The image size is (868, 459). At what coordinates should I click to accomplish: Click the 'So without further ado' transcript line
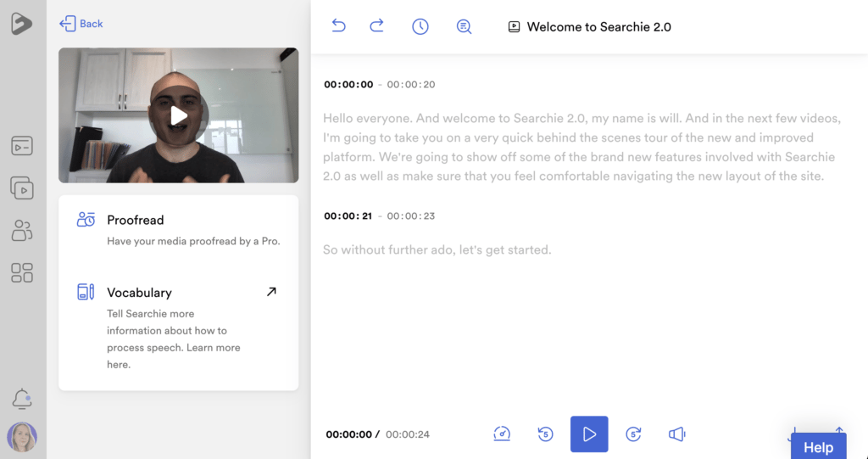coord(437,249)
